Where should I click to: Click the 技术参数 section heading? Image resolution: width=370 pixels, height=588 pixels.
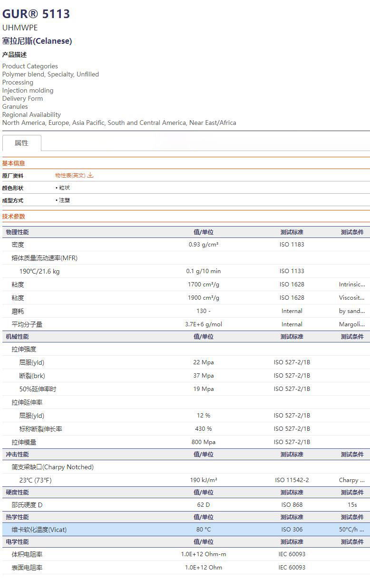point(14,216)
